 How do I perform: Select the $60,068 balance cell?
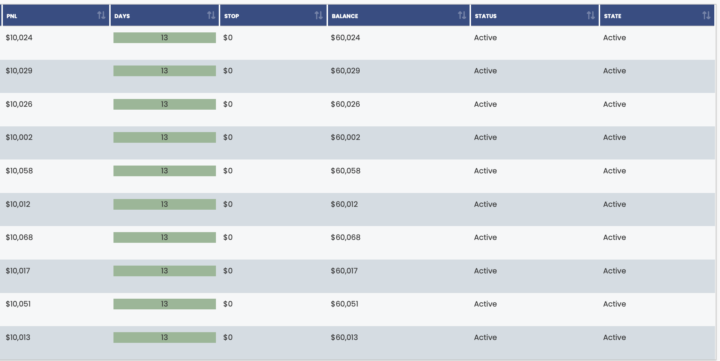345,237
